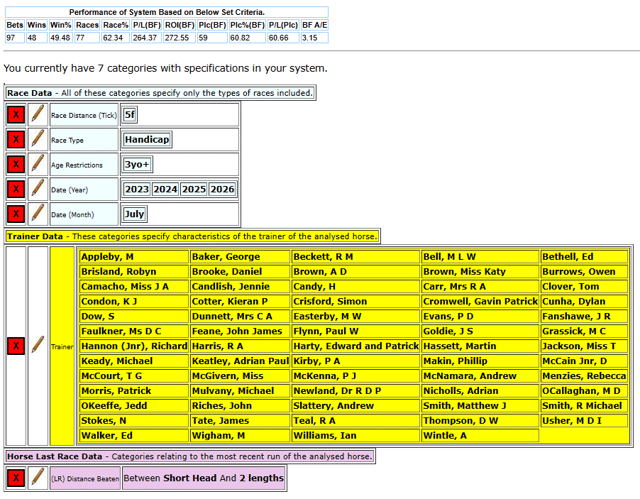
Task: Click the ROI(BF) value 272.55
Action: tap(179, 38)
